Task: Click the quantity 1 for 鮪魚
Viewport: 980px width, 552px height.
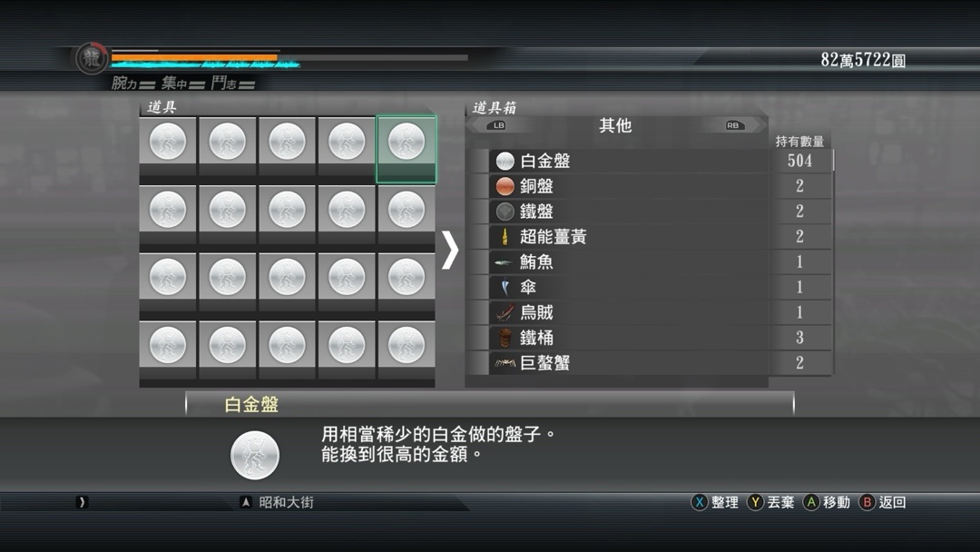Action: (x=800, y=262)
